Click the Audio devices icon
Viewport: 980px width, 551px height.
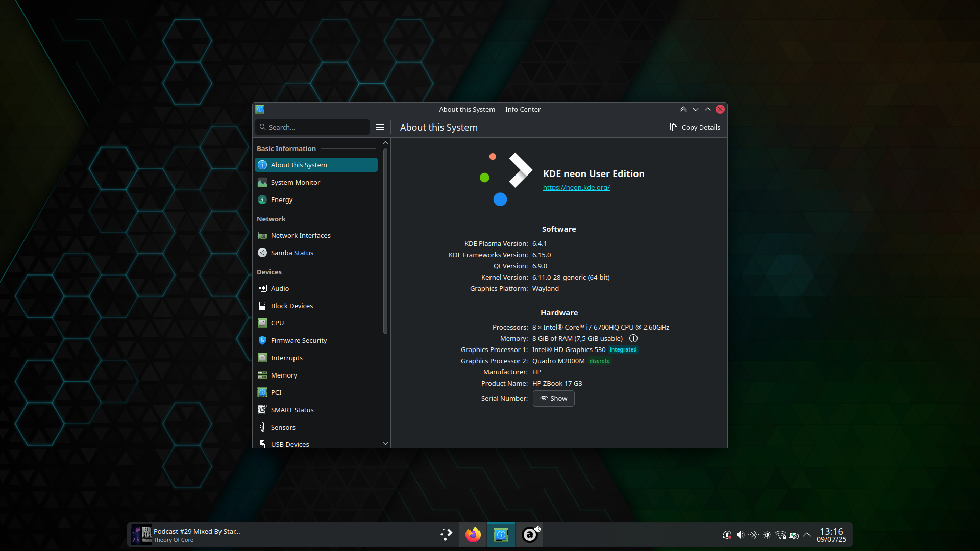[262, 288]
